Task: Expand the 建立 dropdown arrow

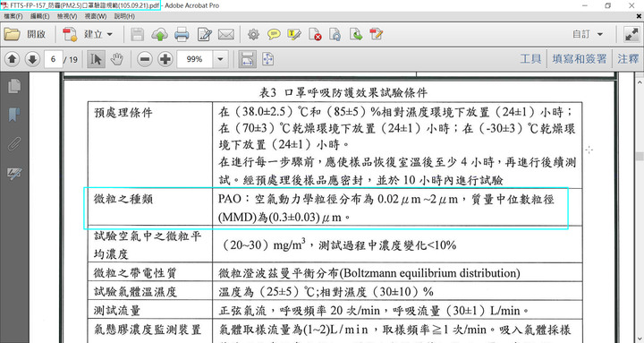Action: (110, 34)
